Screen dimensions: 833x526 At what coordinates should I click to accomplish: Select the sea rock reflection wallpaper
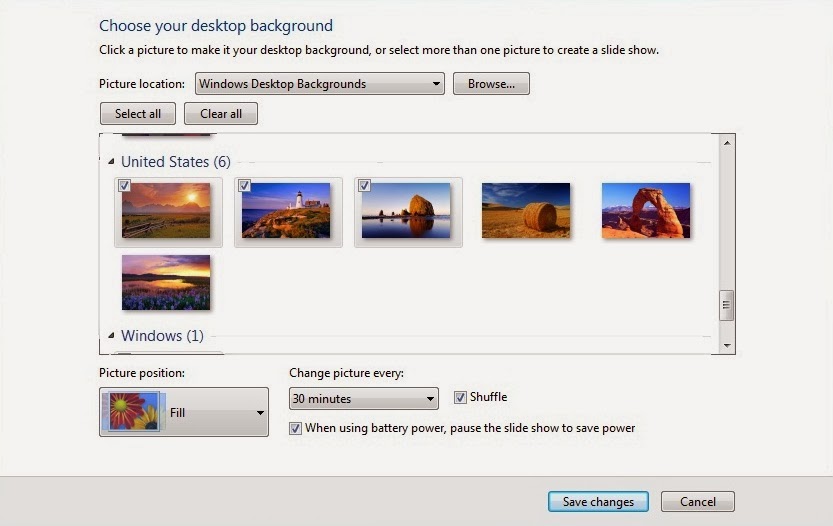406,210
